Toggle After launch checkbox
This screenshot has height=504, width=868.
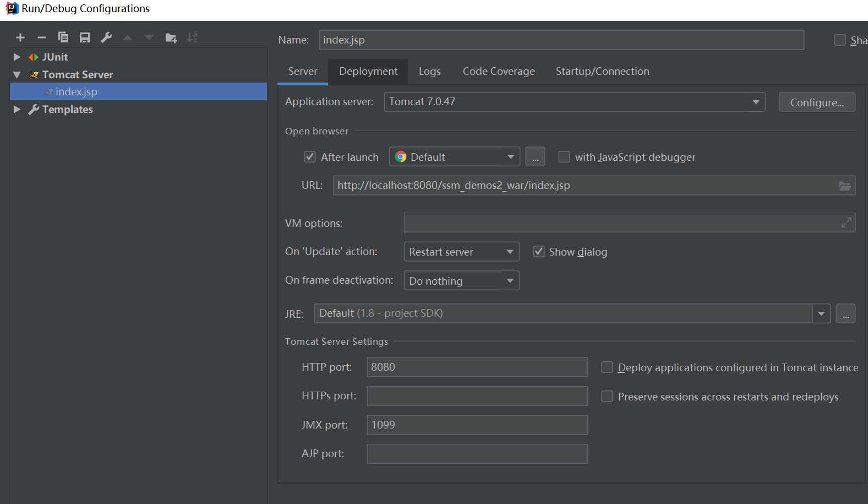(x=310, y=157)
